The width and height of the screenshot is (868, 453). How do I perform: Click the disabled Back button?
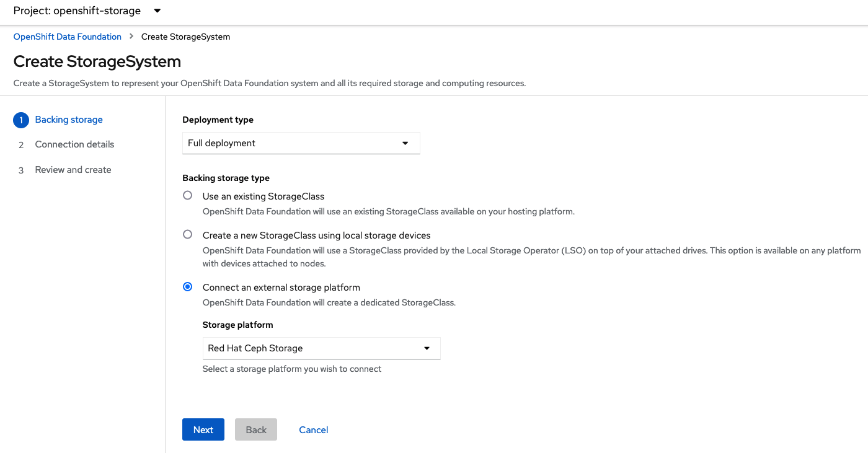[256, 429]
